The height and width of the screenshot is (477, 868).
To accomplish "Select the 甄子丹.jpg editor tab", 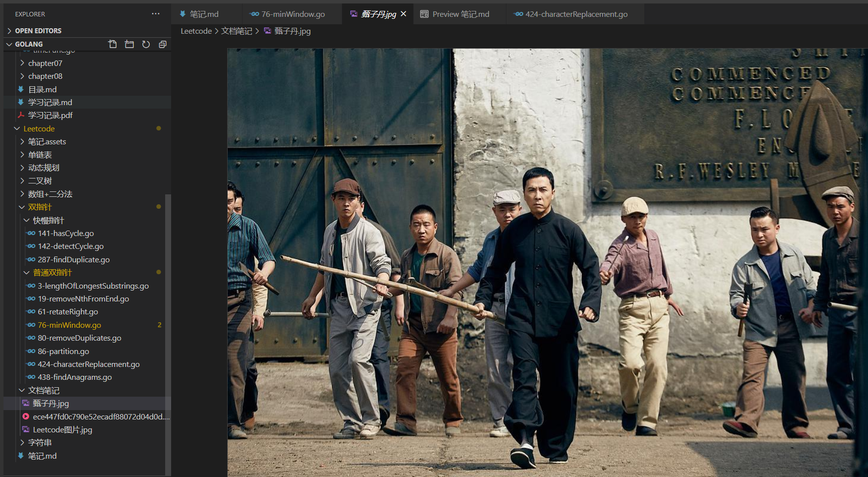I will click(x=378, y=14).
